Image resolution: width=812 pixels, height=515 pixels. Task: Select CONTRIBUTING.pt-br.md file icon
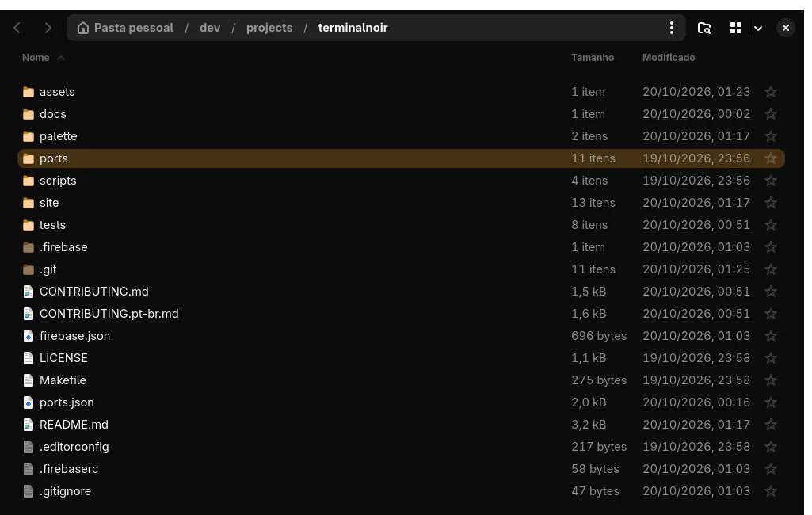coord(29,314)
